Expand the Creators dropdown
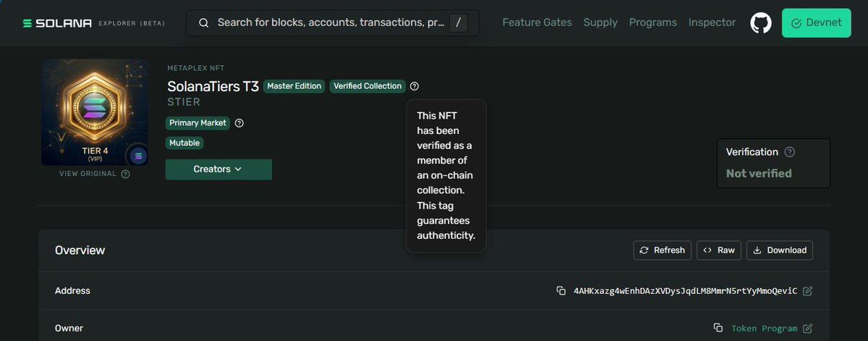The image size is (868, 341). coord(218,169)
